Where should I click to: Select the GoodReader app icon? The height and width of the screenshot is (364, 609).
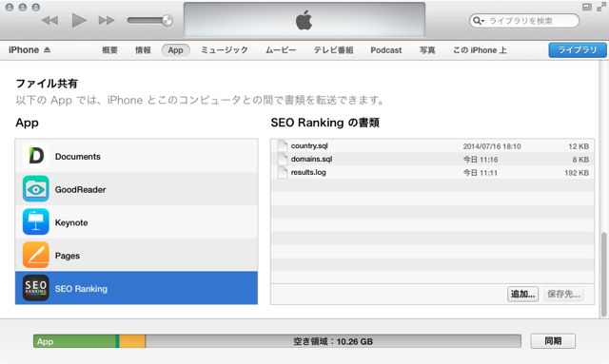pos(36,188)
